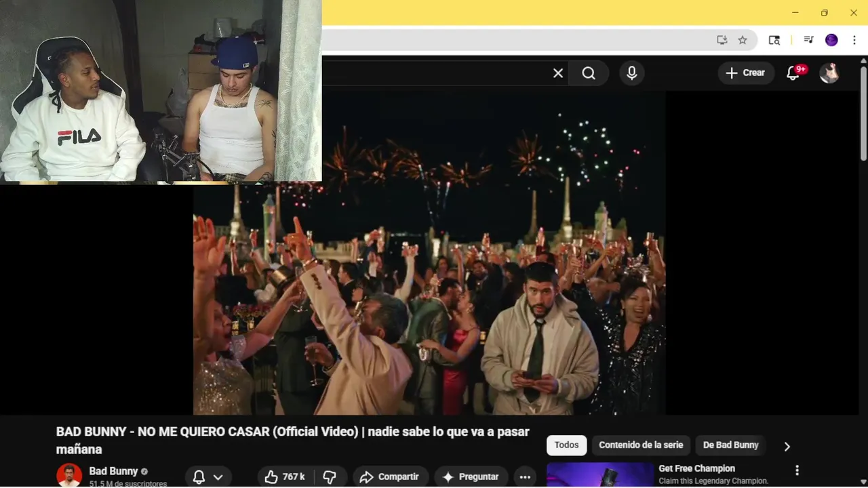Open Chrome side panel search icon
Screen dimensions: 868x488
point(774,40)
